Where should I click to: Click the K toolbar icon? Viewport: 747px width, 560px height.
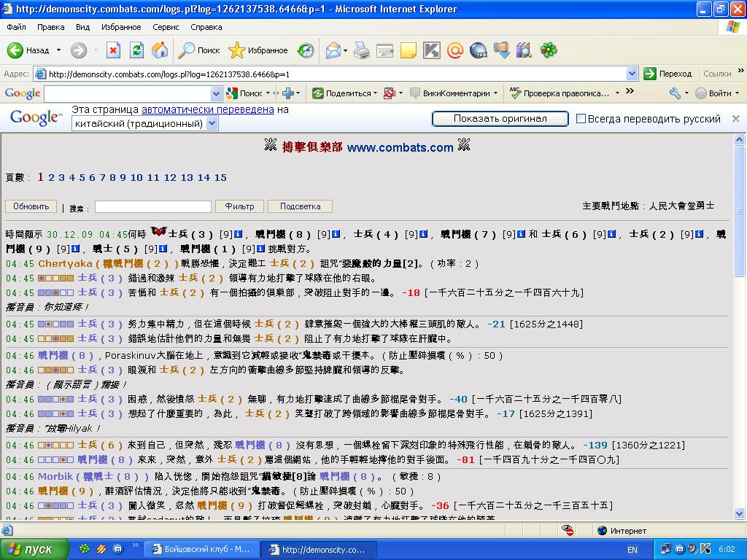click(432, 50)
